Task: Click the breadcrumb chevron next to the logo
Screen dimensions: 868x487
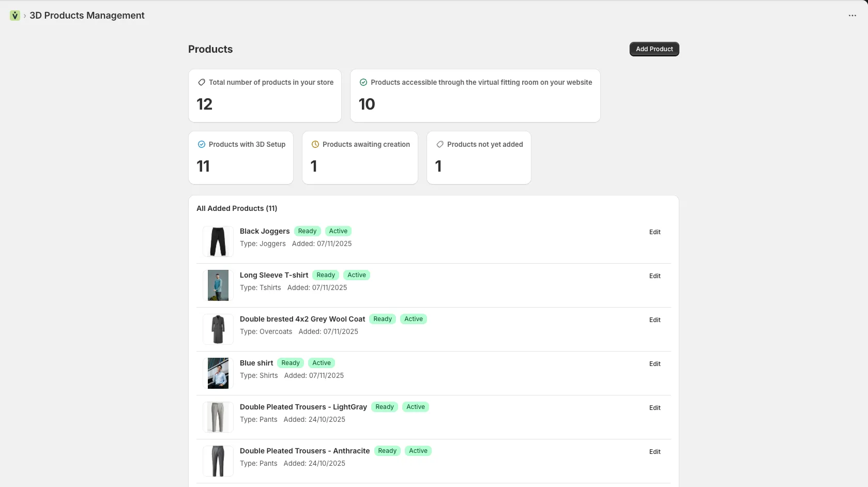Action: point(24,16)
